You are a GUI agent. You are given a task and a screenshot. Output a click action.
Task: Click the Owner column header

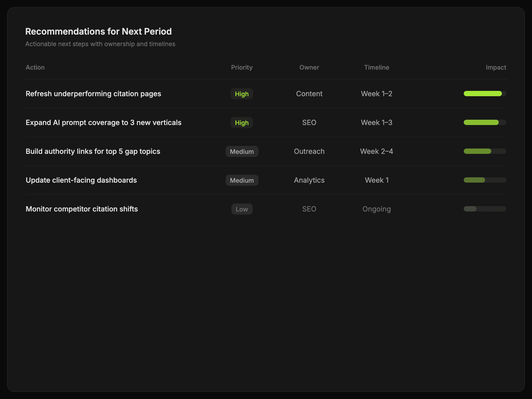309,67
